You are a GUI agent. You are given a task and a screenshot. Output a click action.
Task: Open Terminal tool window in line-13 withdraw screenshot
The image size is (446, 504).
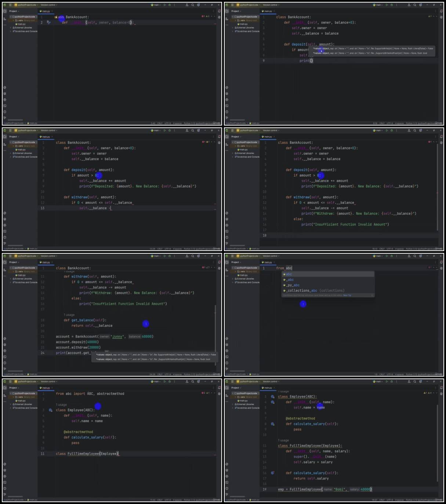pyautogui.click(x=5, y=231)
